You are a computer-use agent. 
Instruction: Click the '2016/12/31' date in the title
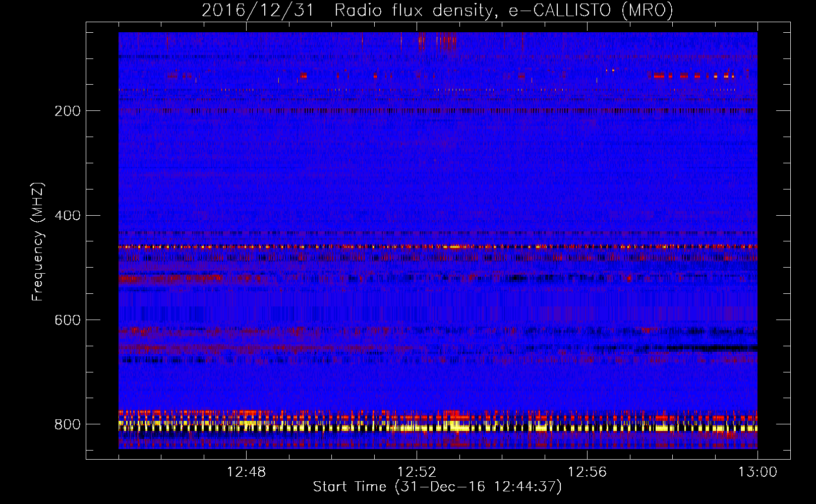(258, 10)
